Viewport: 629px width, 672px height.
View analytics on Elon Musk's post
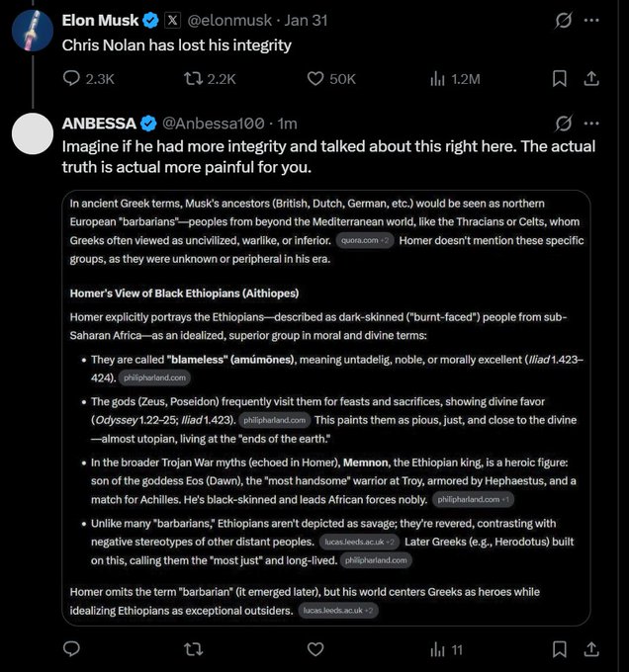438,78
